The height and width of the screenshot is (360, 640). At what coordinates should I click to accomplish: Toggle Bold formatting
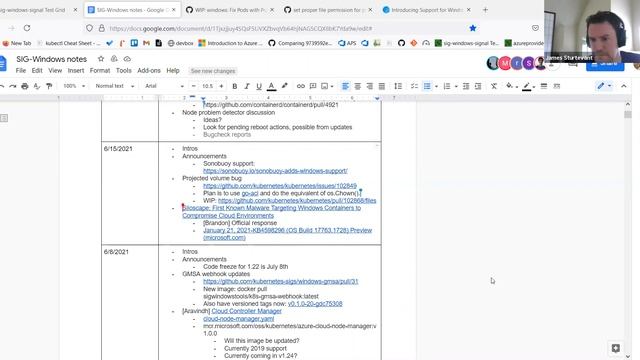point(235,86)
